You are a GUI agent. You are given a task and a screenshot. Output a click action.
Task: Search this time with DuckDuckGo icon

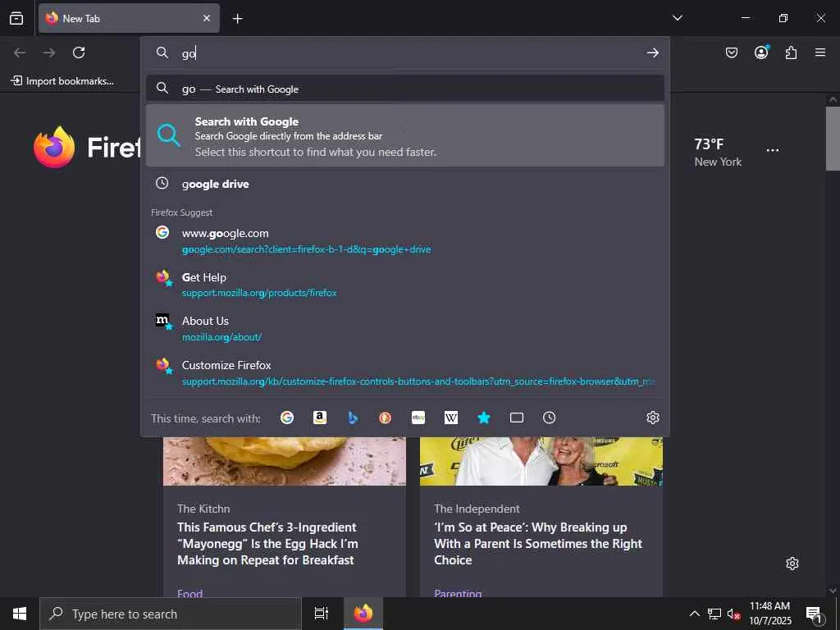click(x=386, y=418)
